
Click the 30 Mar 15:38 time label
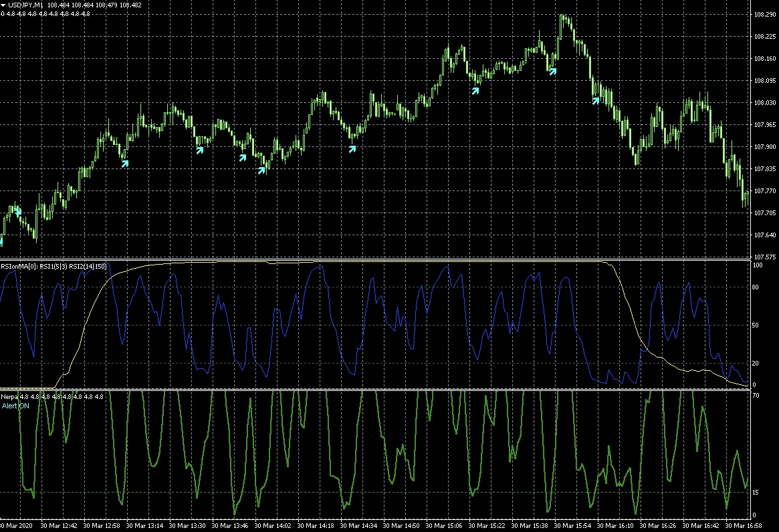click(530, 525)
